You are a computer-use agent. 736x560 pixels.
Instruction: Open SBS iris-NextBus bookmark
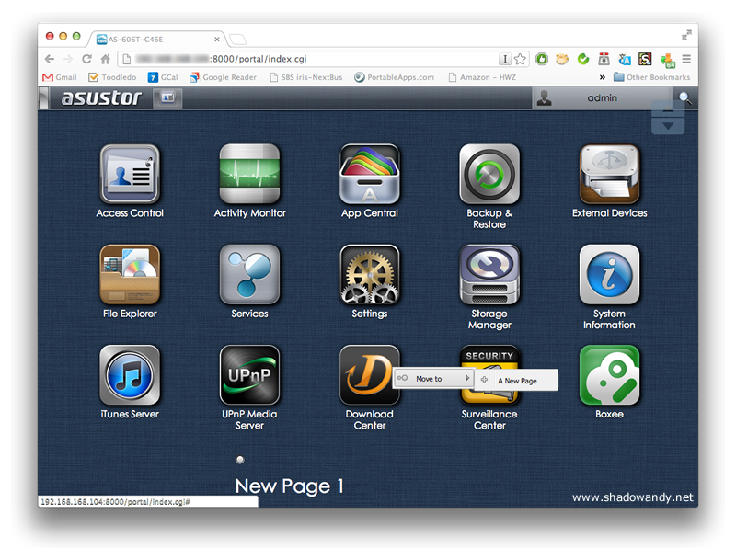(306, 77)
